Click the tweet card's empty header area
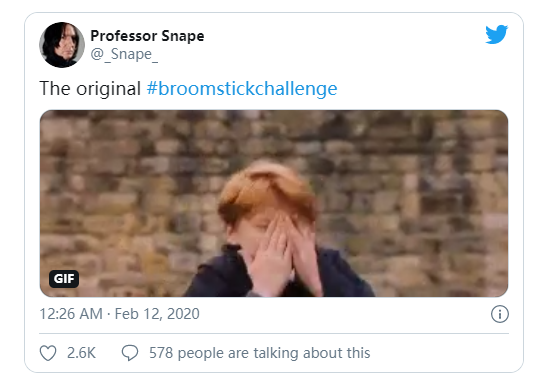 [x=344, y=44]
